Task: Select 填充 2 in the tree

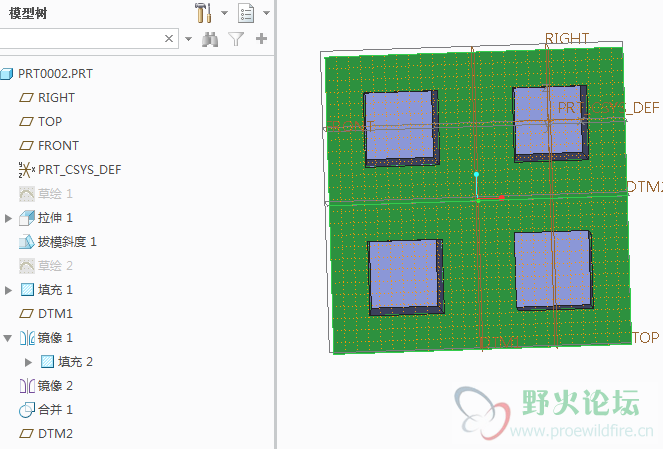Action: tap(75, 362)
